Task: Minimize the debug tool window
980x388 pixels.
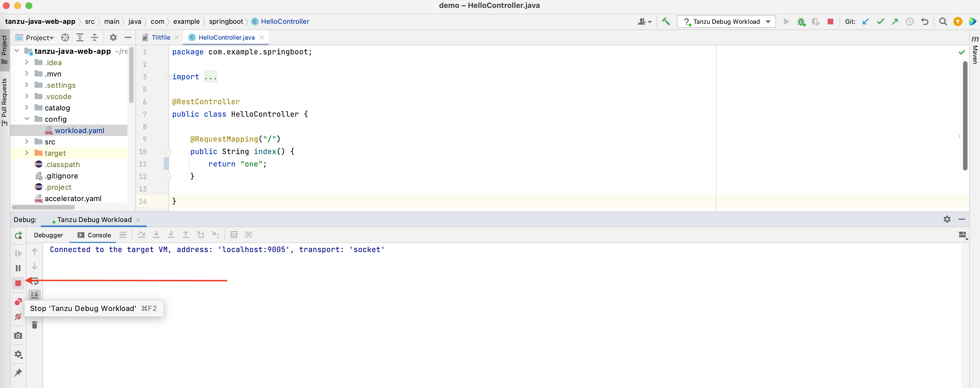Action: click(x=962, y=219)
